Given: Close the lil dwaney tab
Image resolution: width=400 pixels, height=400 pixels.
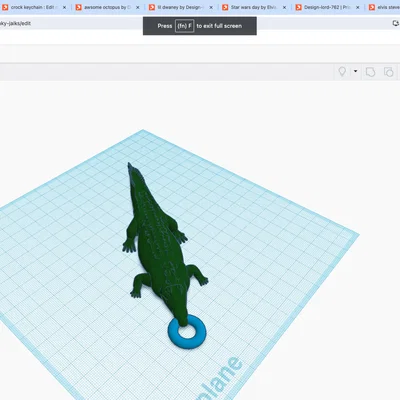Looking at the screenshot, I should tap(211, 7).
